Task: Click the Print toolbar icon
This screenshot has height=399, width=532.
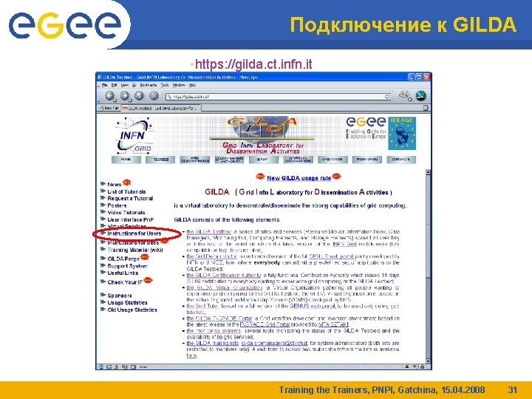Action: (x=403, y=95)
